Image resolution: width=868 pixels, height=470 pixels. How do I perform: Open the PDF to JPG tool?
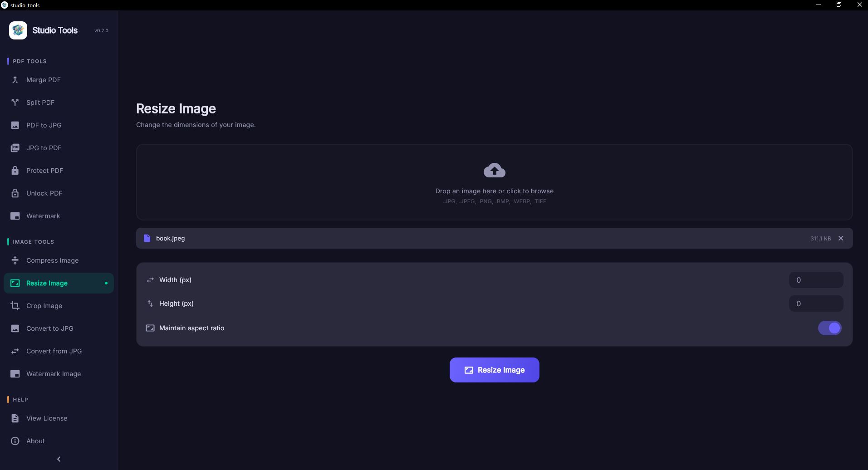coord(44,125)
